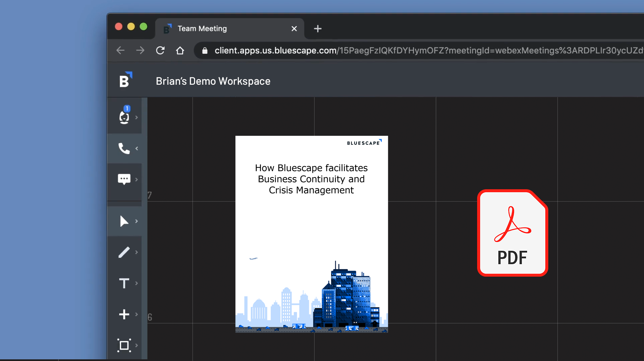Close the Team Meeting tab
This screenshot has height=361, width=644.
(294, 29)
